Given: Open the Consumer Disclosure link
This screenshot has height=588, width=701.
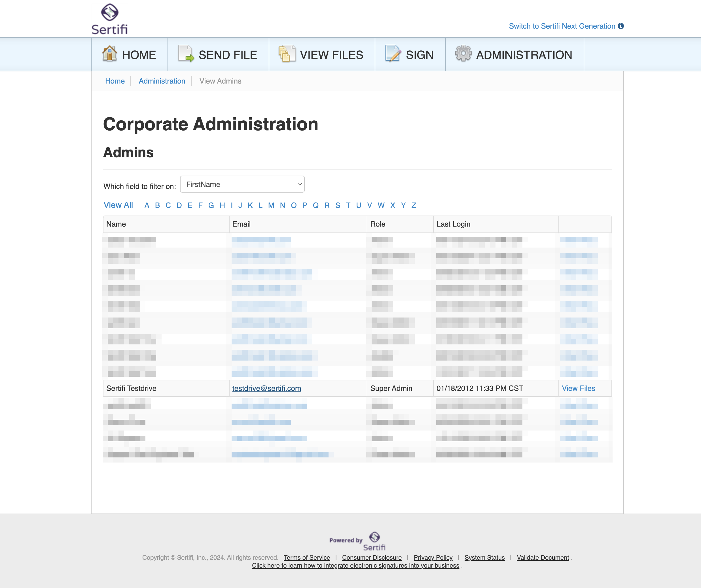Looking at the screenshot, I should [x=372, y=557].
